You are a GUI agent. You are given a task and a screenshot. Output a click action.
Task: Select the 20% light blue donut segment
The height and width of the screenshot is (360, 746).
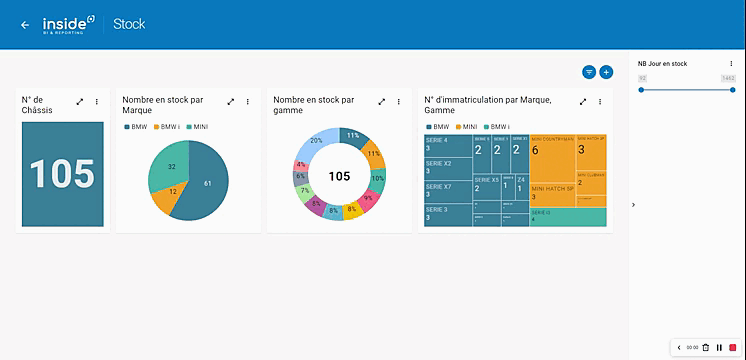tap(316, 141)
